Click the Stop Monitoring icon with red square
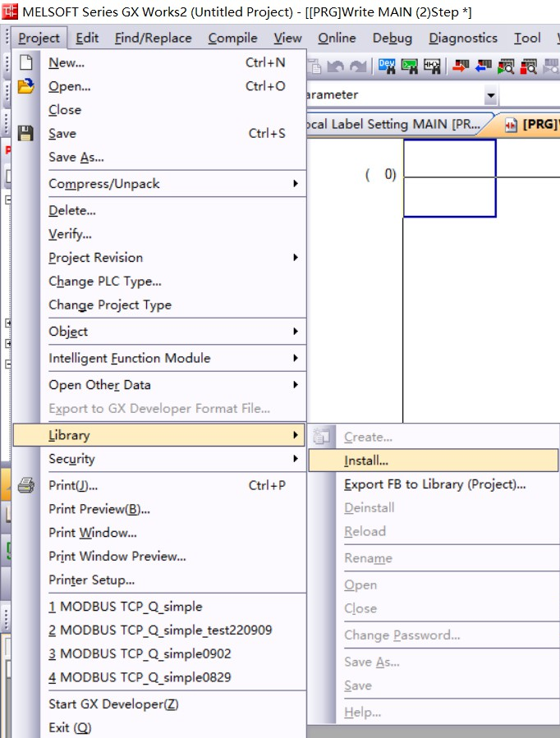 point(529,66)
